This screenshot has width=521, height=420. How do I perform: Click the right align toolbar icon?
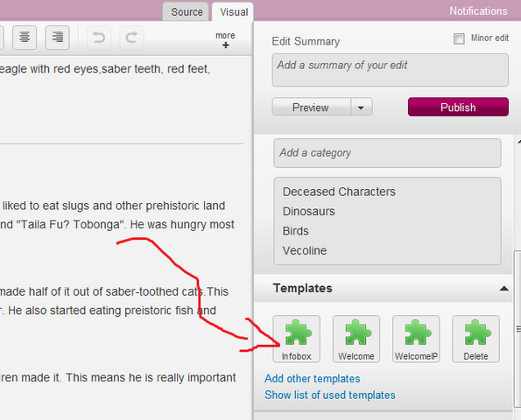(57, 37)
